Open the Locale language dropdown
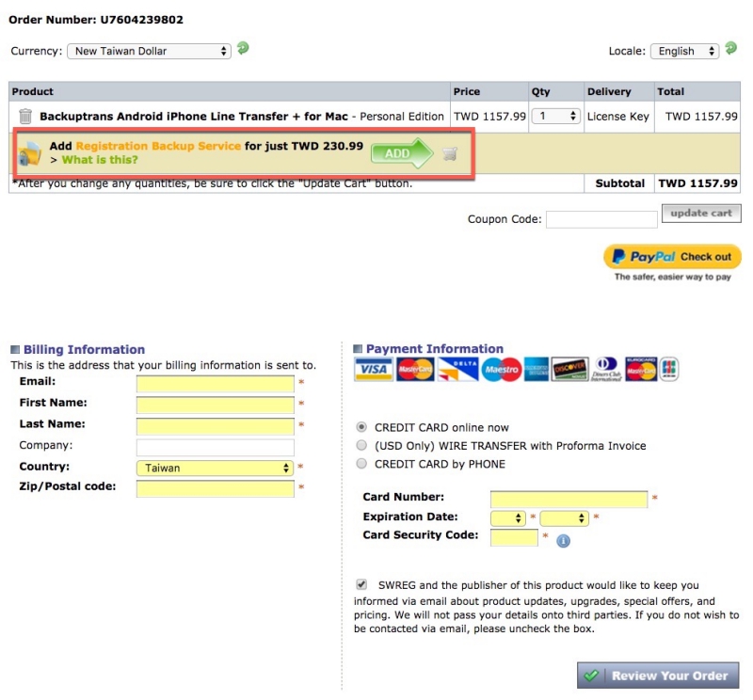The image size is (753, 700). point(684,51)
